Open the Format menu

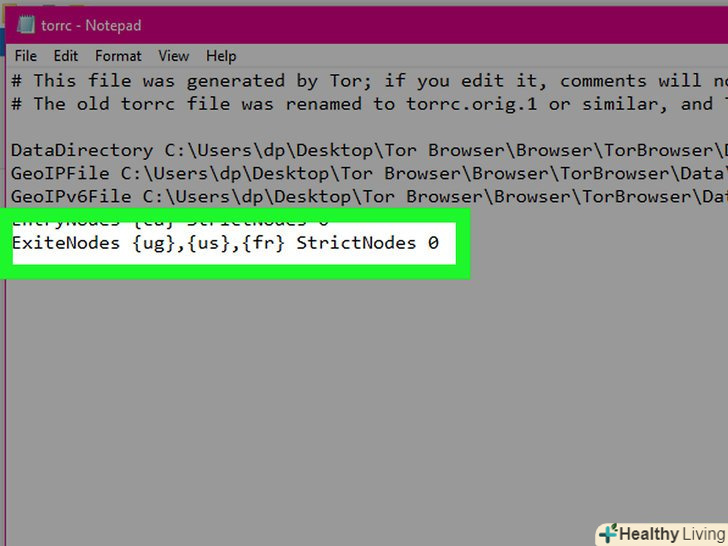[118, 56]
